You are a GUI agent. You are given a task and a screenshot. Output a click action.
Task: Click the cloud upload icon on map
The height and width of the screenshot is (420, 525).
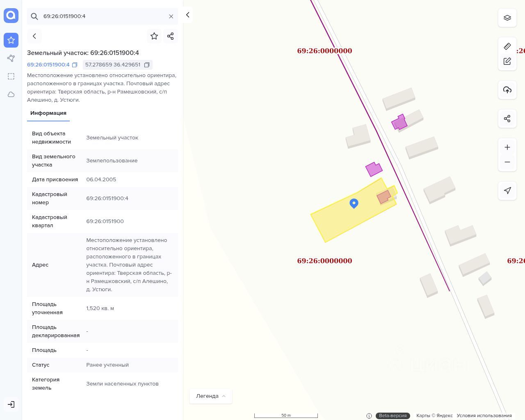(x=507, y=90)
